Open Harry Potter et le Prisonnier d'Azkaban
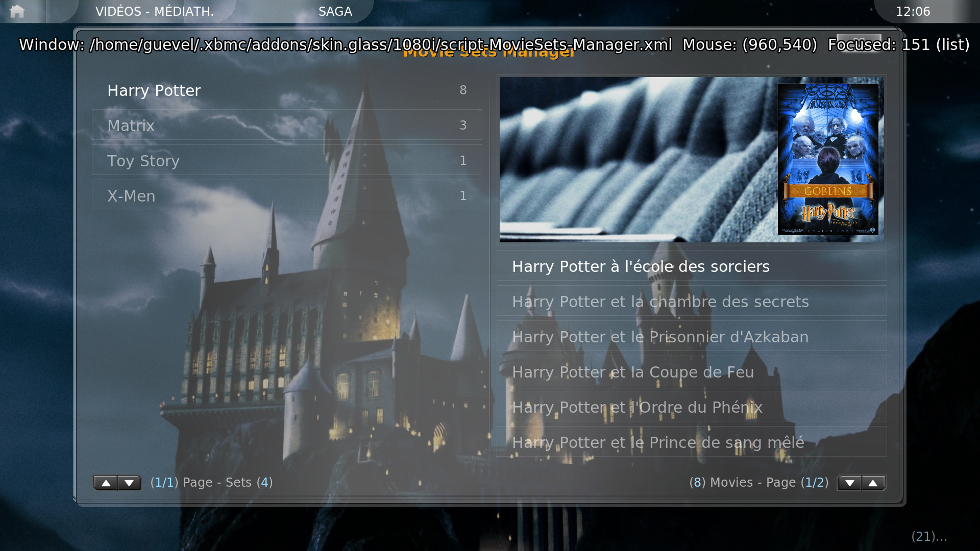The width and height of the screenshot is (980, 551). coord(692,336)
